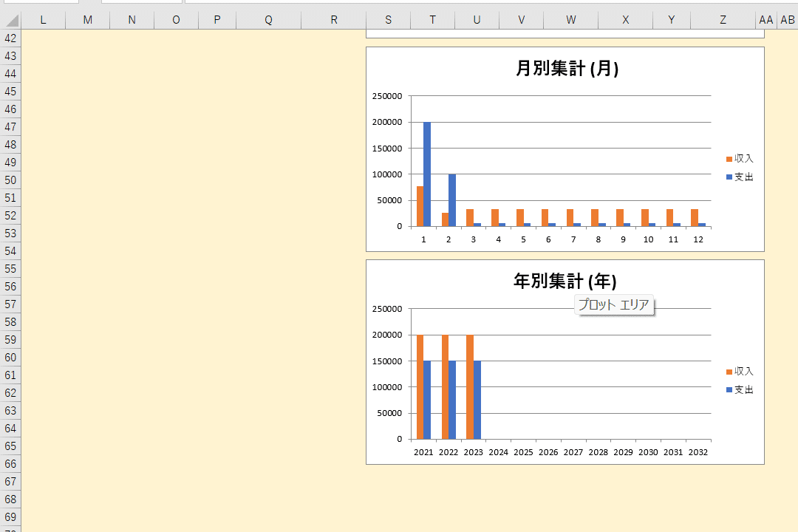Click the 250000 axis label in monthly chart

pos(387,96)
